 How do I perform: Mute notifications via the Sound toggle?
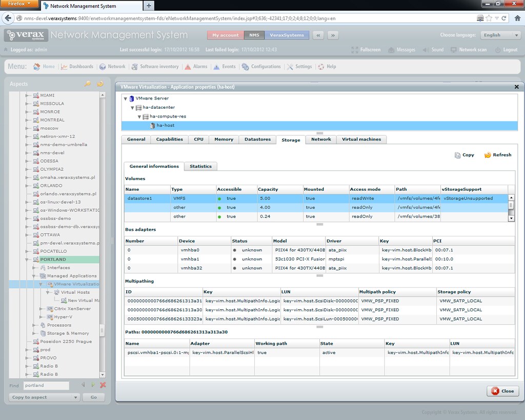tap(434, 50)
